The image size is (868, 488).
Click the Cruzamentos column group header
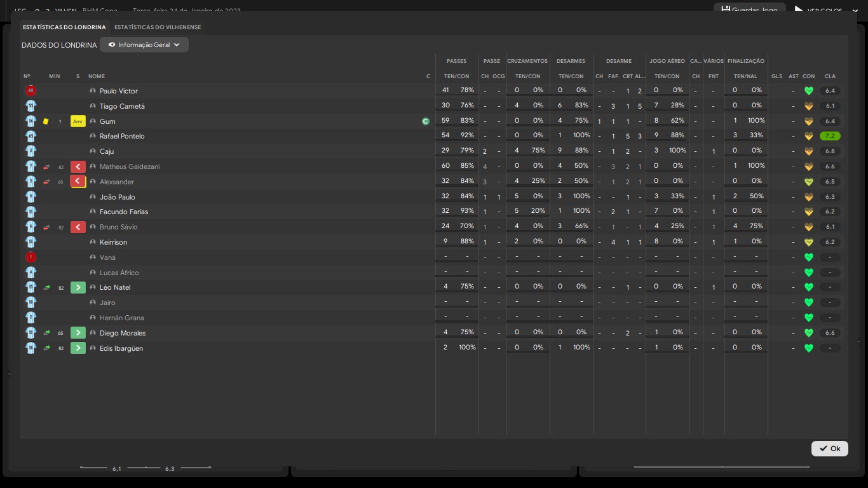coord(527,61)
